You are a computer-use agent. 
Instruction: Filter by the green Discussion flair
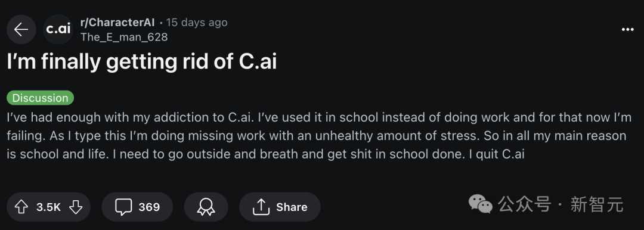click(x=41, y=98)
